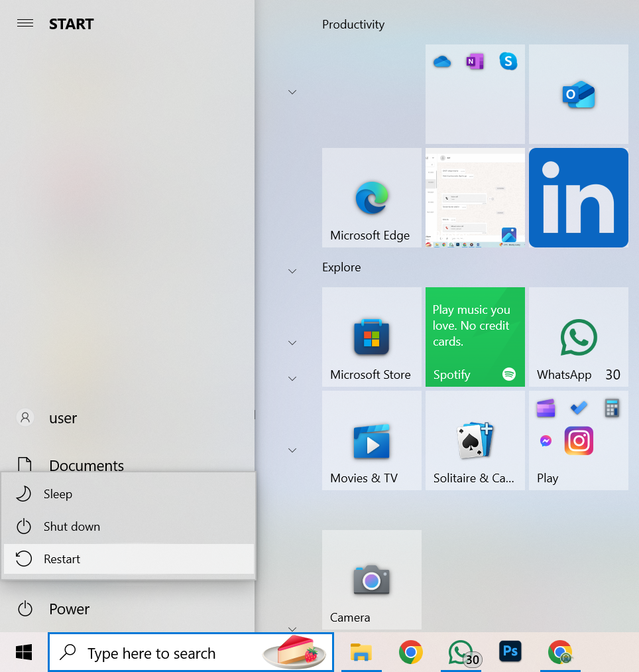The width and height of the screenshot is (639, 672).
Task: Open Microsoft To Do in Play folder
Action: coord(579,408)
